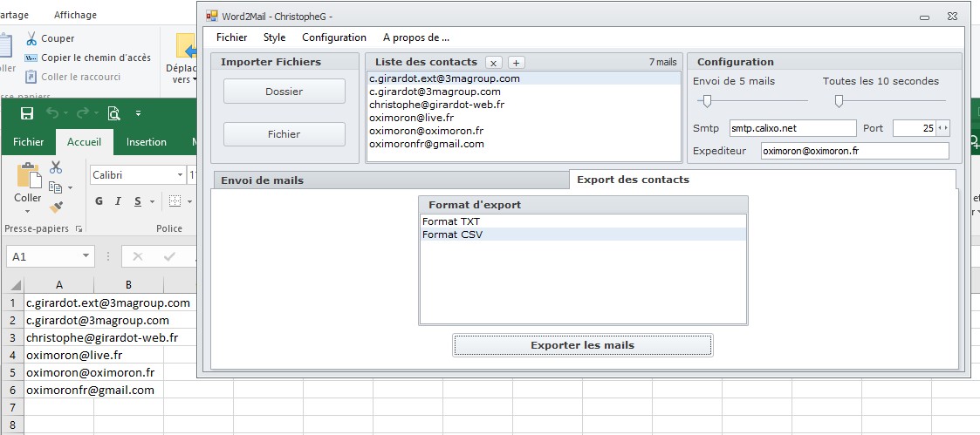Click the Coller paste clipboard icon
The image size is (980, 435).
point(28,175)
